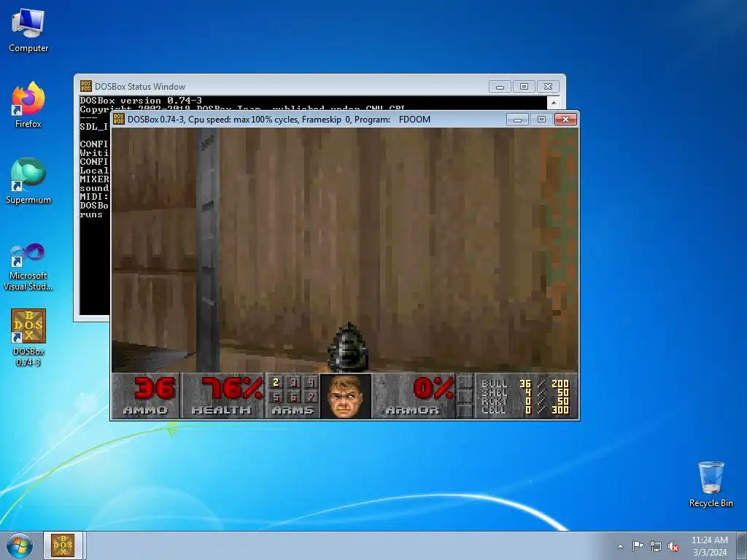Click the DOSBox Status Window title icon
Viewport: 747px width, 560px height.
click(x=86, y=86)
